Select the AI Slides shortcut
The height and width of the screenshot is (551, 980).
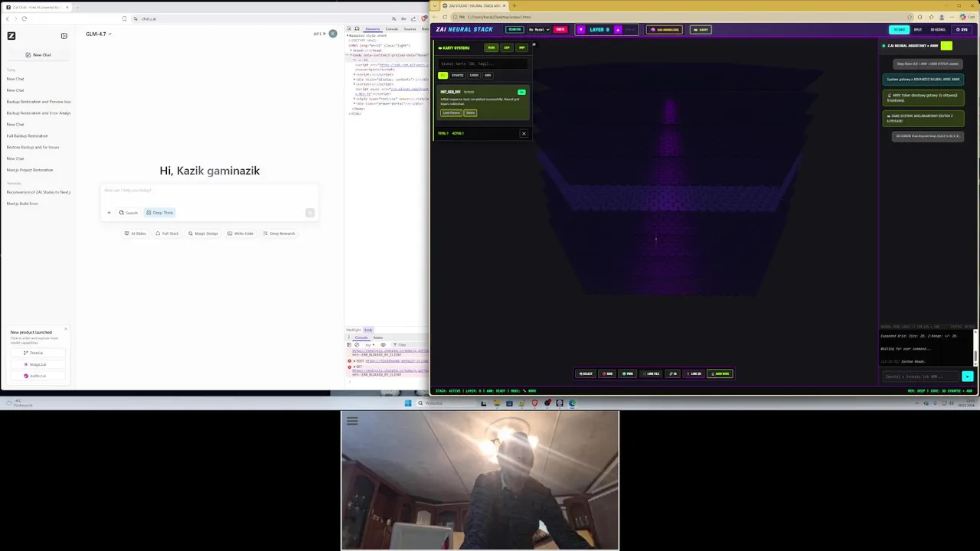[136, 233]
